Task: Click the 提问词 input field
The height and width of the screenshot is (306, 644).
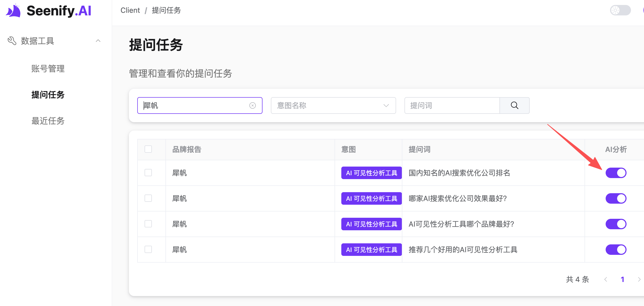Action: click(x=451, y=105)
